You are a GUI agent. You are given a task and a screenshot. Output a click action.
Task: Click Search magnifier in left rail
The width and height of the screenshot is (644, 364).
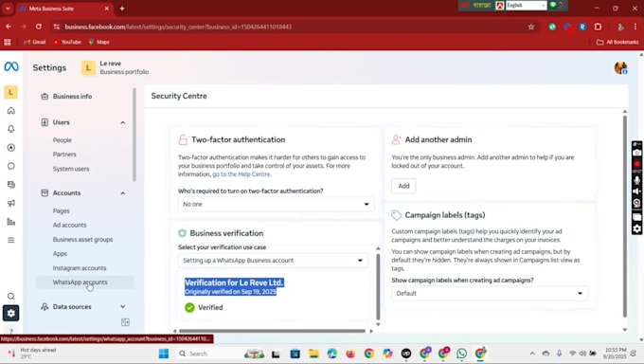coord(11,296)
